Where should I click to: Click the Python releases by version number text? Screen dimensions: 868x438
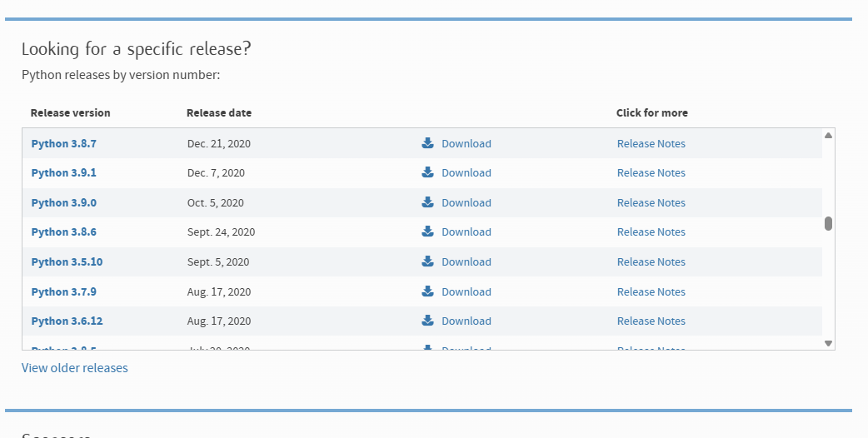121,75
